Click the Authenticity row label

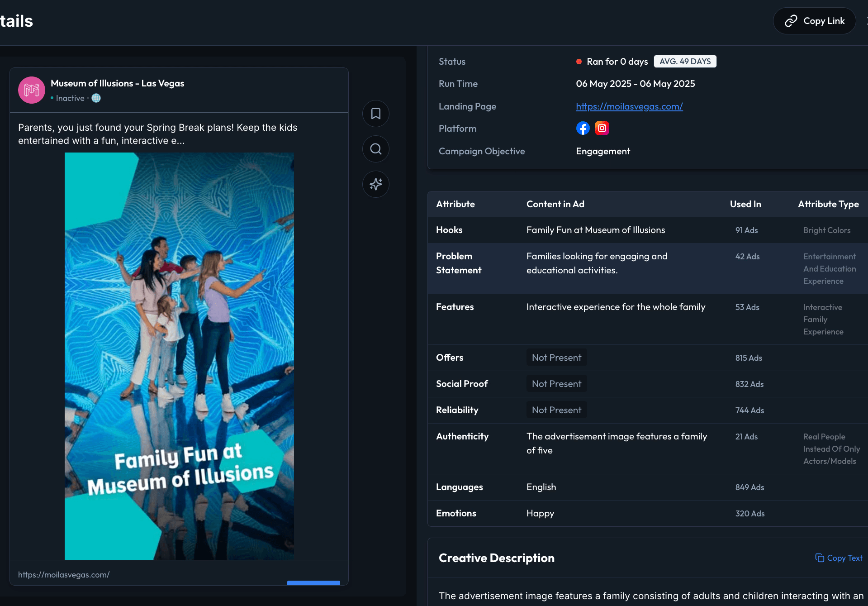coord(462,436)
